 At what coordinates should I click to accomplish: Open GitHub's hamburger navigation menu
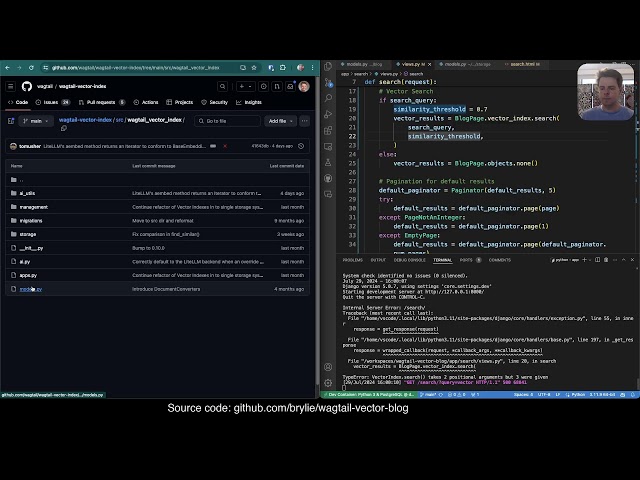11,86
